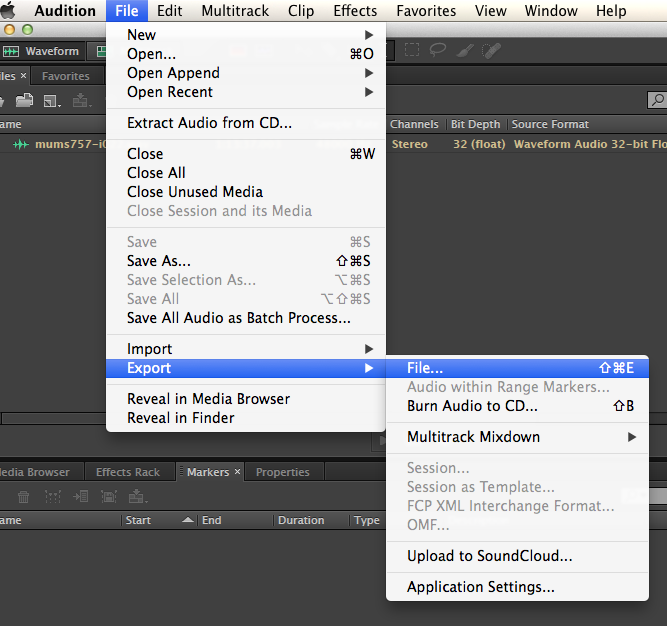
Task: Open the Audition application menu
Action: [65, 11]
